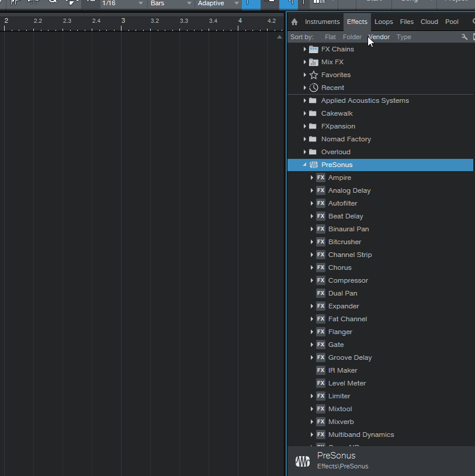Click the FX Chains folder icon
Screen dimensions: 475x476
[313, 49]
